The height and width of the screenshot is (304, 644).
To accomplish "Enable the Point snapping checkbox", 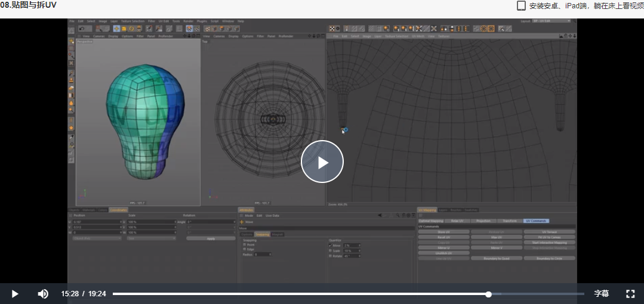I will pos(244,244).
